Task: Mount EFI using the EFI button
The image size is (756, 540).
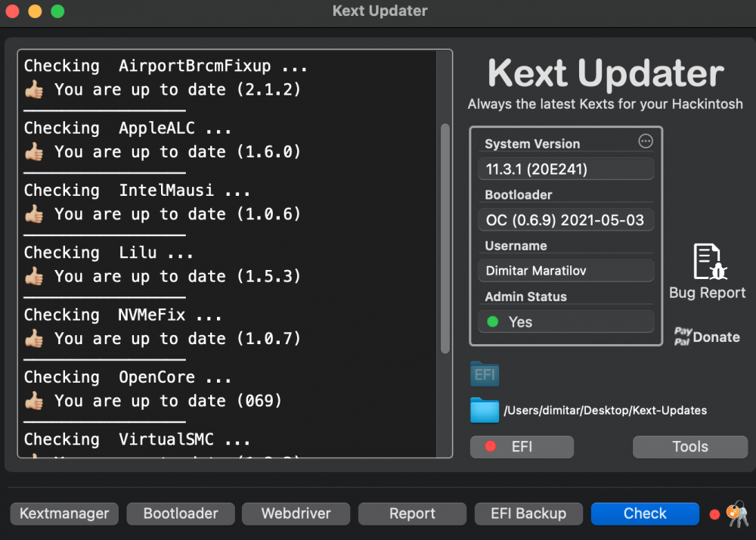Action: [x=522, y=447]
